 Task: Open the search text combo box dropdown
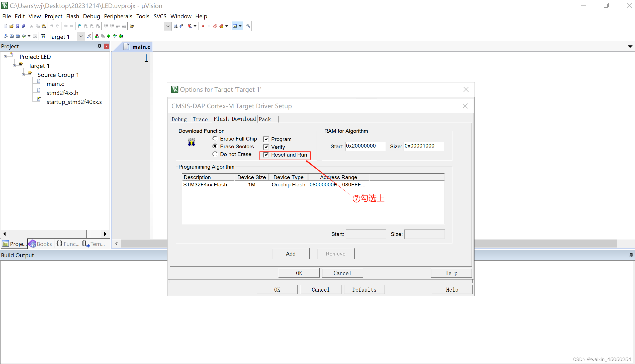(x=167, y=26)
